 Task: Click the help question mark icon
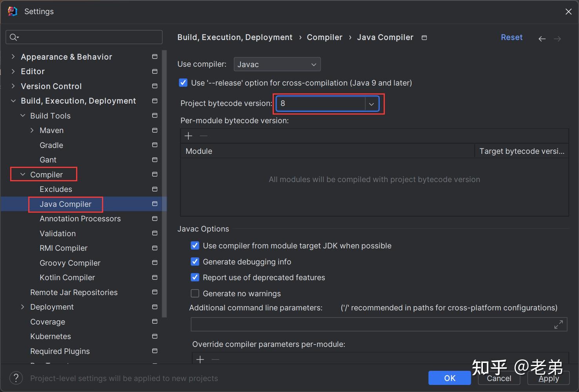(x=16, y=378)
